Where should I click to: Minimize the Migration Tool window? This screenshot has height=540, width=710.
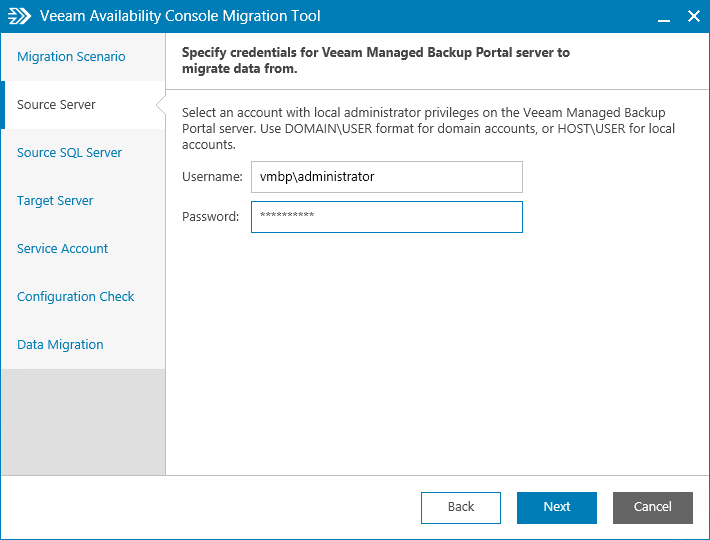coord(662,17)
